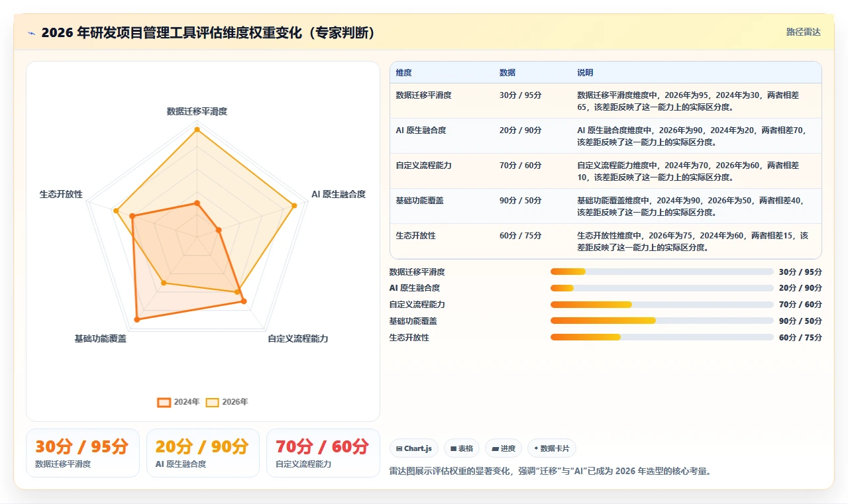Click the 数据迁移平滑度 progress bar
This screenshot has height=504, width=848.
point(662,272)
